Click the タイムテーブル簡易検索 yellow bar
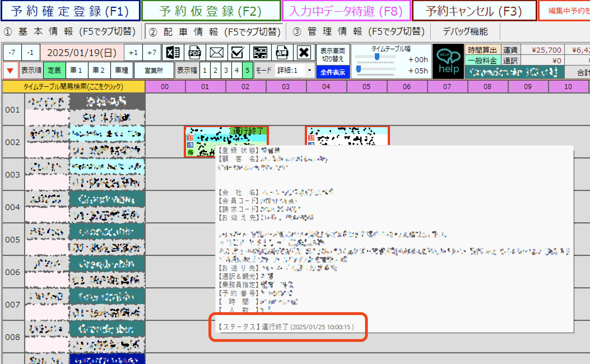This screenshot has height=364, width=590. coord(73,87)
